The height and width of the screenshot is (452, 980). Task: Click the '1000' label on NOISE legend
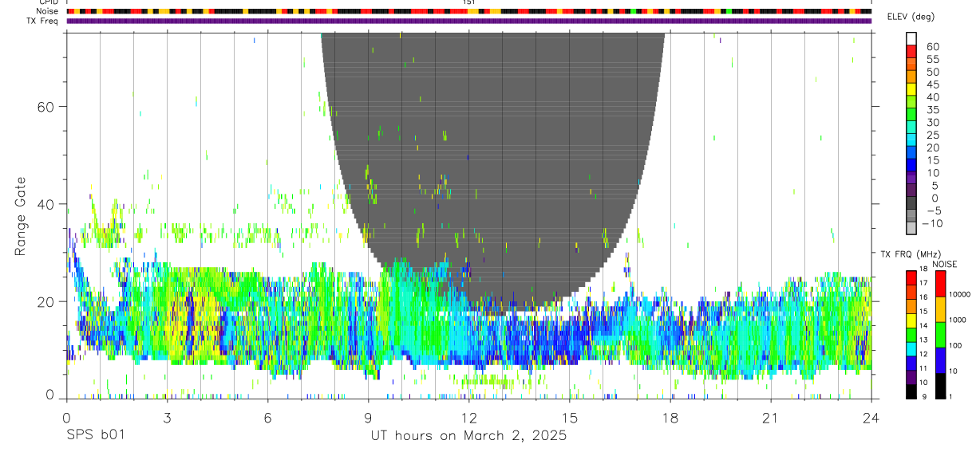tap(956, 320)
